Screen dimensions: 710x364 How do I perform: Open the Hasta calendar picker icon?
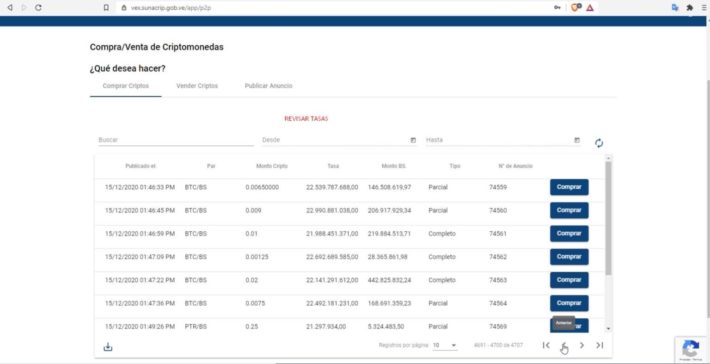click(x=577, y=140)
